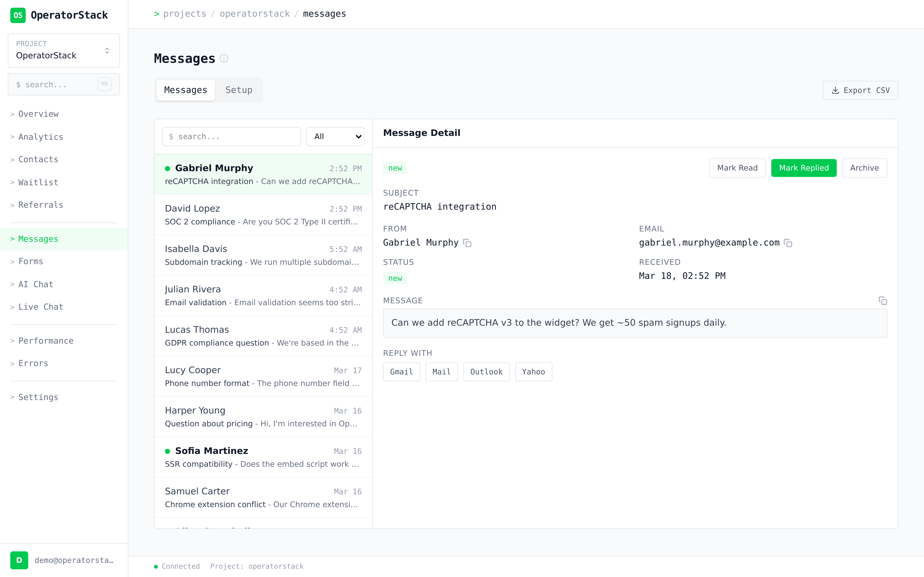Viewport: 924px width, 577px height.
Task: Click the download icon on Export CSV
Action: pyautogui.click(x=835, y=90)
